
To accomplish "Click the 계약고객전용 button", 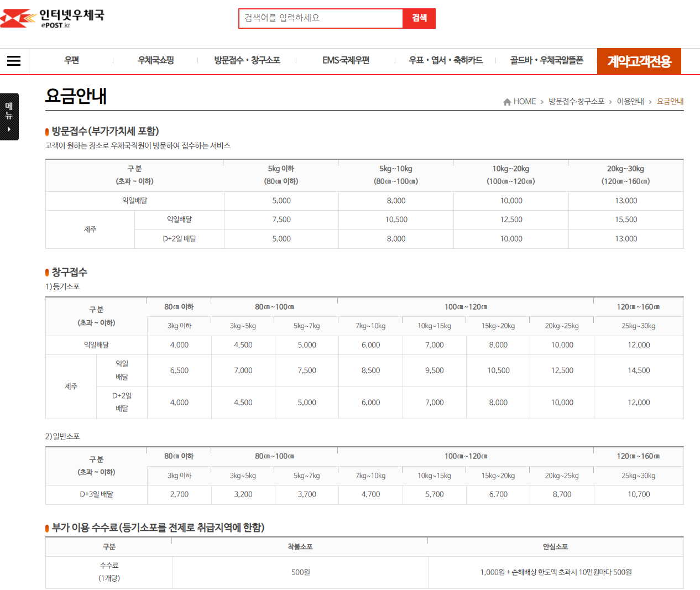I will point(639,61).
